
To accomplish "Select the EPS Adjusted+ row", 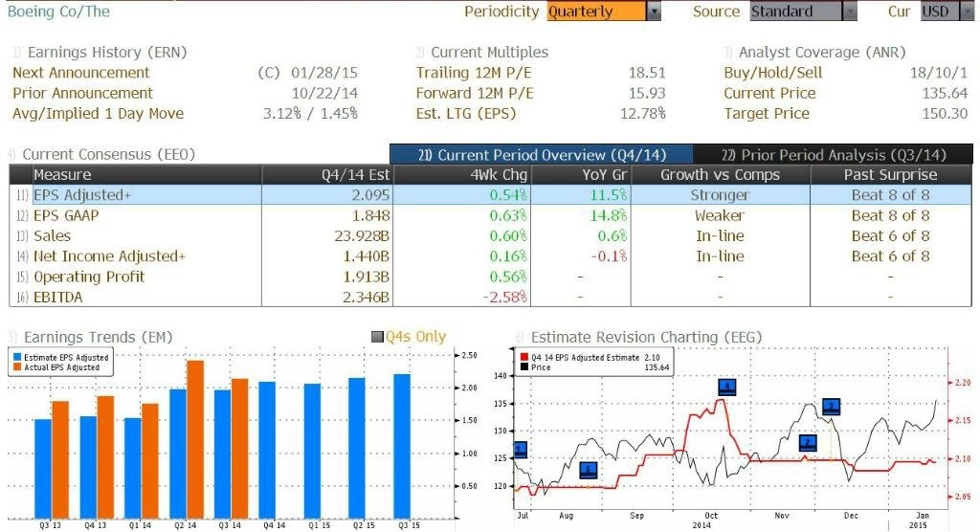I will [491, 195].
